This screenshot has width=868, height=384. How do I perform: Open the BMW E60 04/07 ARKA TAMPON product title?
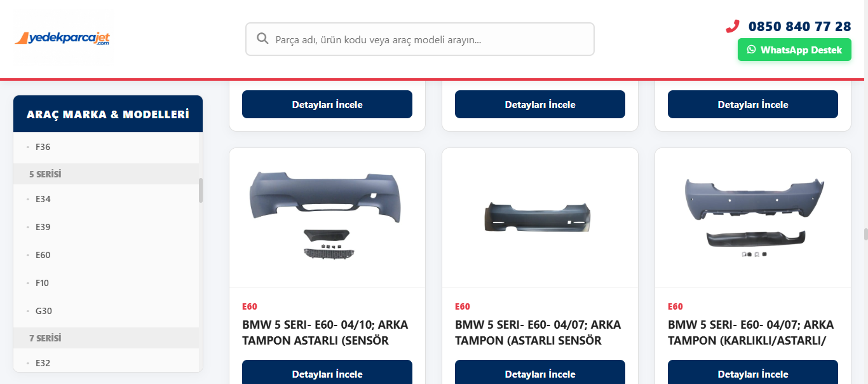pos(538,332)
